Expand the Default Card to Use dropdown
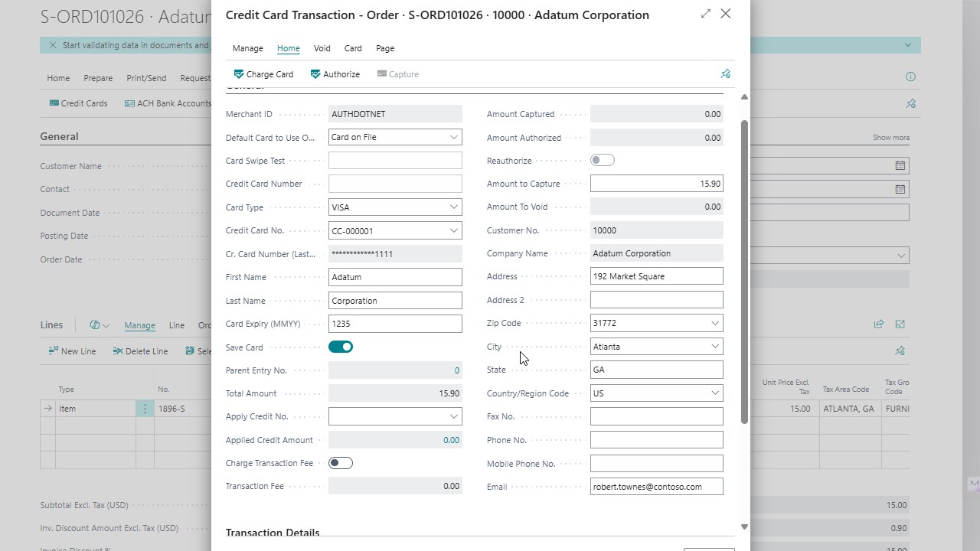This screenshot has height=551, width=980. (x=453, y=138)
